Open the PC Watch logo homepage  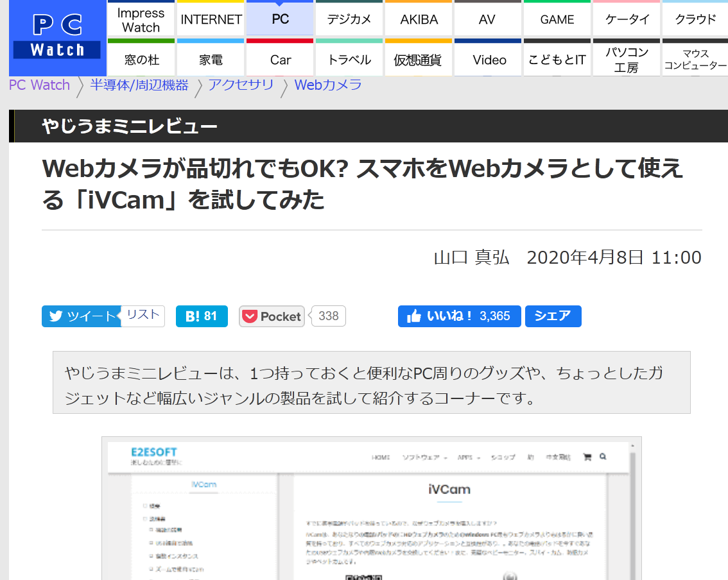click(58, 37)
